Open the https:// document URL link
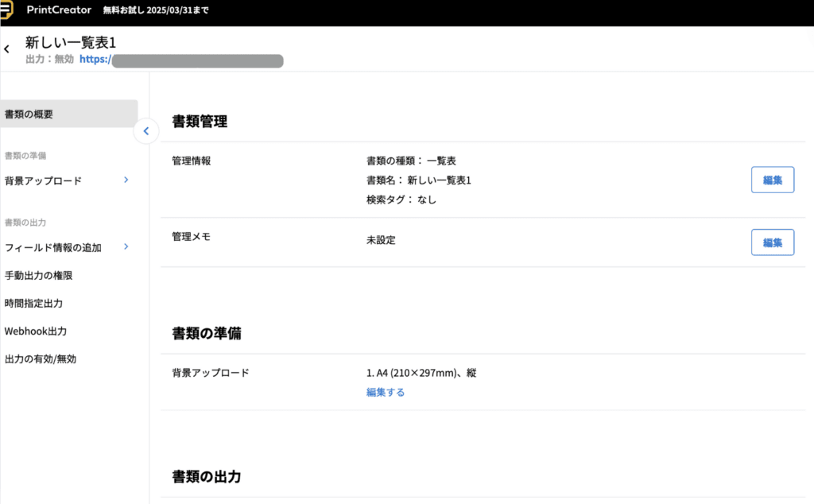 pyautogui.click(x=94, y=60)
